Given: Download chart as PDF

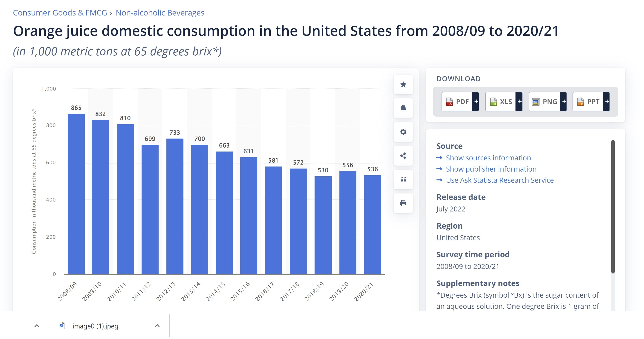Looking at the screenshot, I should coord(457,101).
